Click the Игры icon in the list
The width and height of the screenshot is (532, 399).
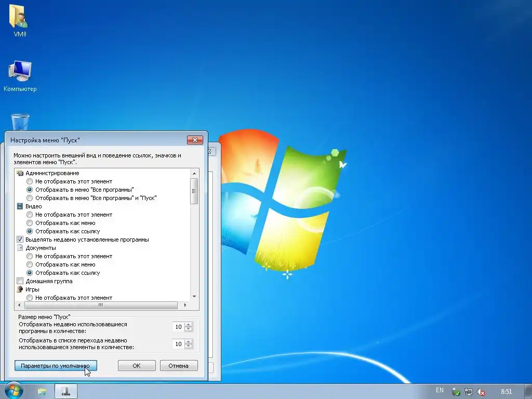(x=20, y=289)
